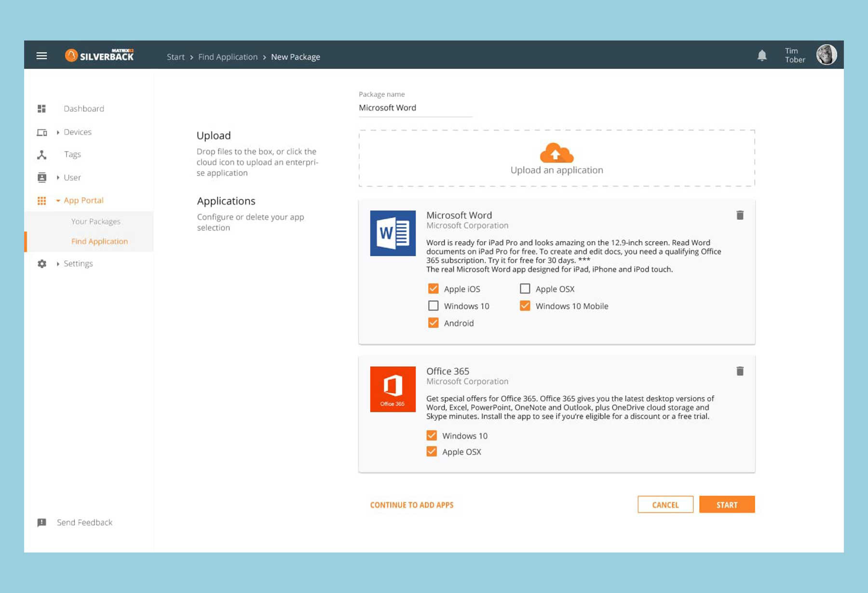
Task: Uncheck Apple OSX for Office 365
Action: click(x=432, y=451)
